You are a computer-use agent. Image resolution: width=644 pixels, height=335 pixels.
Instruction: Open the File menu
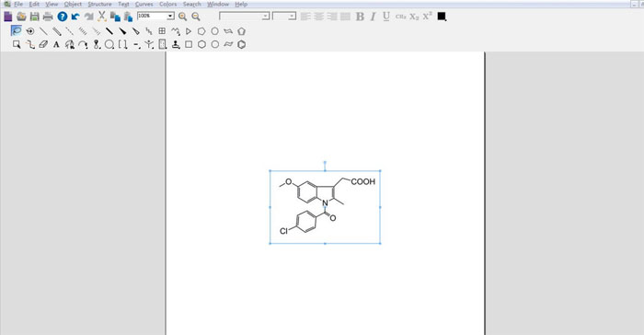coord(18,4)
